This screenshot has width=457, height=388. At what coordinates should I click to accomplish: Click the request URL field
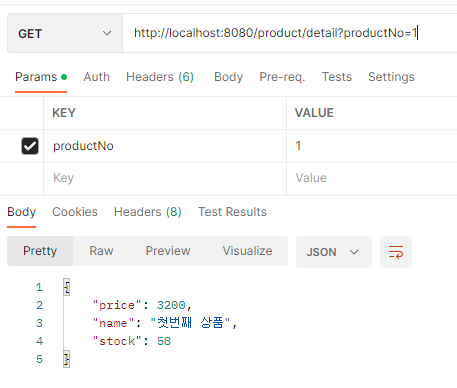tap(290, 33)
